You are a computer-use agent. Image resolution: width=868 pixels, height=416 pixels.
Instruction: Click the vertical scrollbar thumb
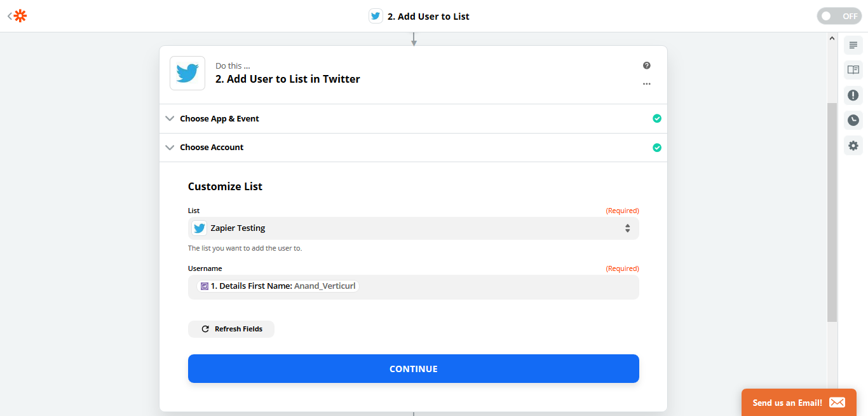click(832, 212)
